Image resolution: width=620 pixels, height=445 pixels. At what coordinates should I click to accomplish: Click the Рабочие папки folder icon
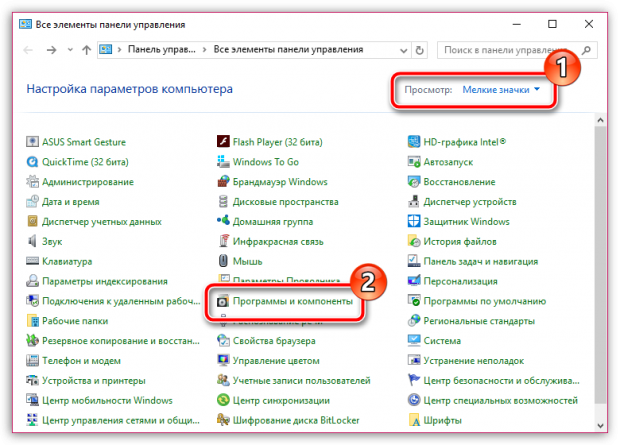32,320
